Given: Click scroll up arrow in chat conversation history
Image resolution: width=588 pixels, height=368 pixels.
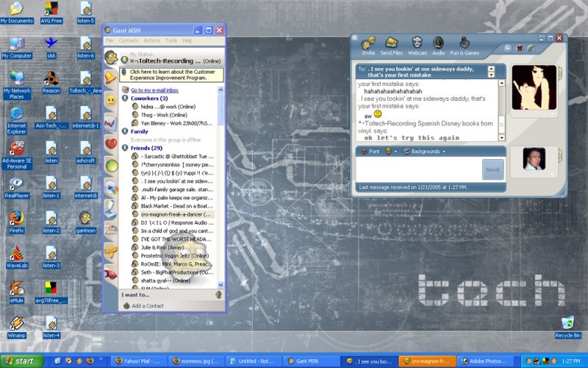Looking at the screenshot, I should (x=502, y=82).
